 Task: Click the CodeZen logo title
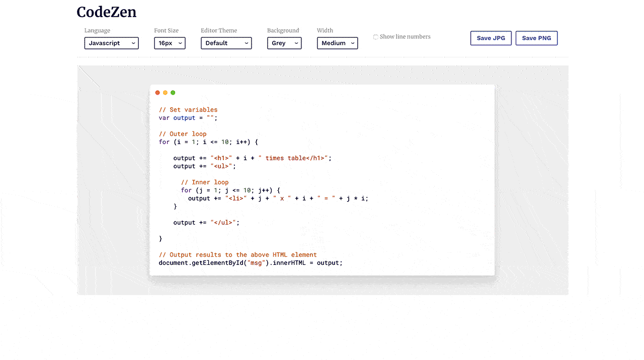[107, 12]
